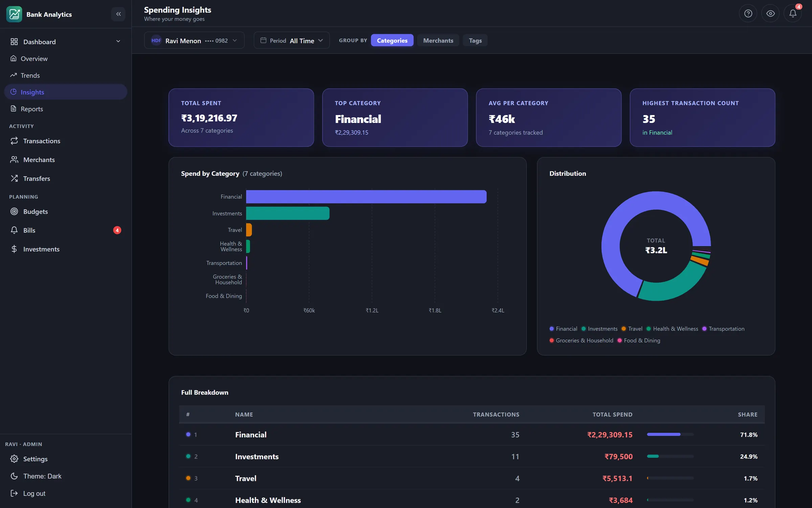812x508 pixels.
Task: Expand the Dashboard section chevron
Action: (x=118, y=41)
